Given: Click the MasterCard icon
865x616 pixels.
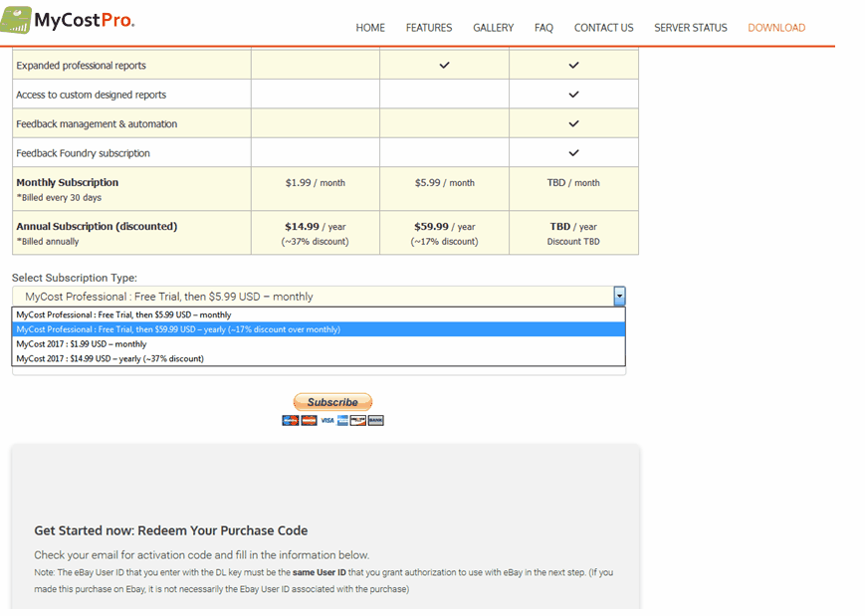Looking at the screenshot, I should coord(309,421).
